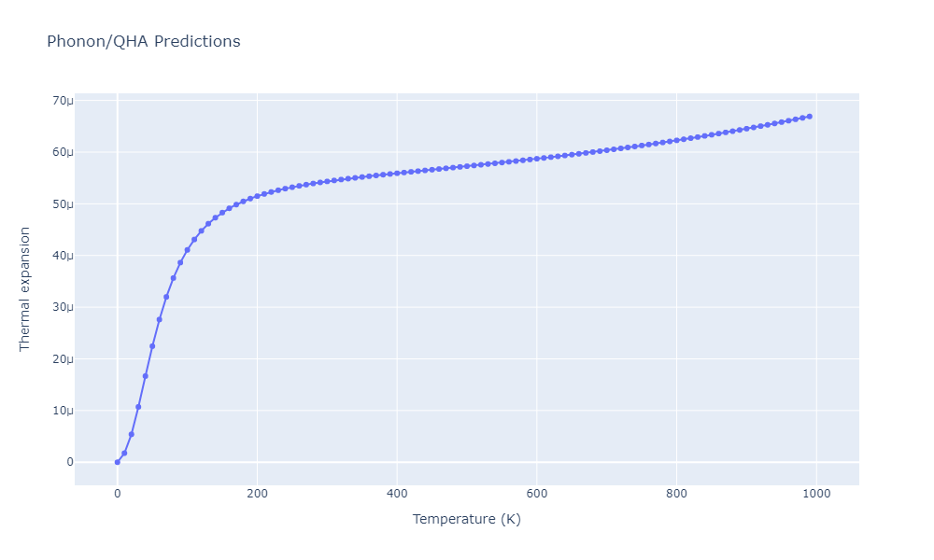Click the data point at 50 K
This screenshot has height=560, width=934.
(152, 346)
